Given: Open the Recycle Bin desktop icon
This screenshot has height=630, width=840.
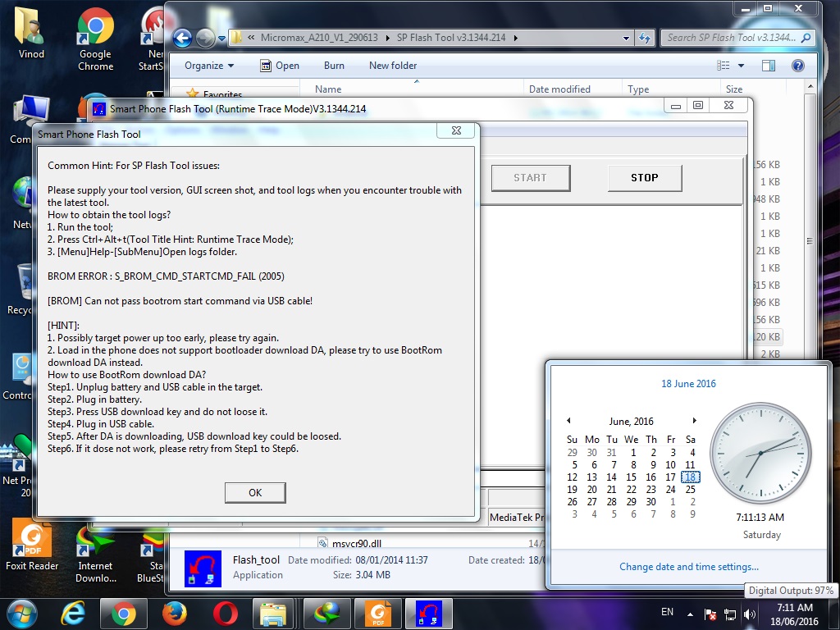Looking at the screenshot, I should pyautogui.click(x=21, y=290).
